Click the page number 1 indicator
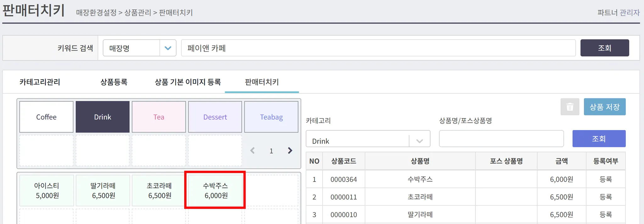Image resolution: width=644 pixels, height=224 pixels. [x=271, y=151]
